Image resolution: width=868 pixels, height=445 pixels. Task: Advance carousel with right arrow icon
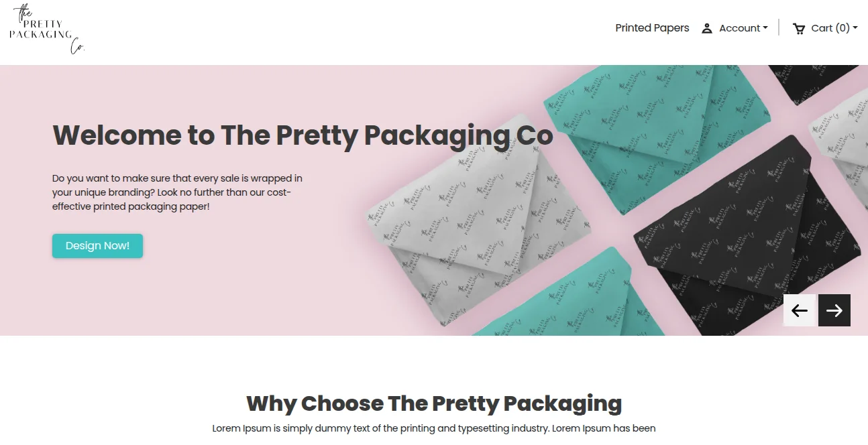coord(834,310)
